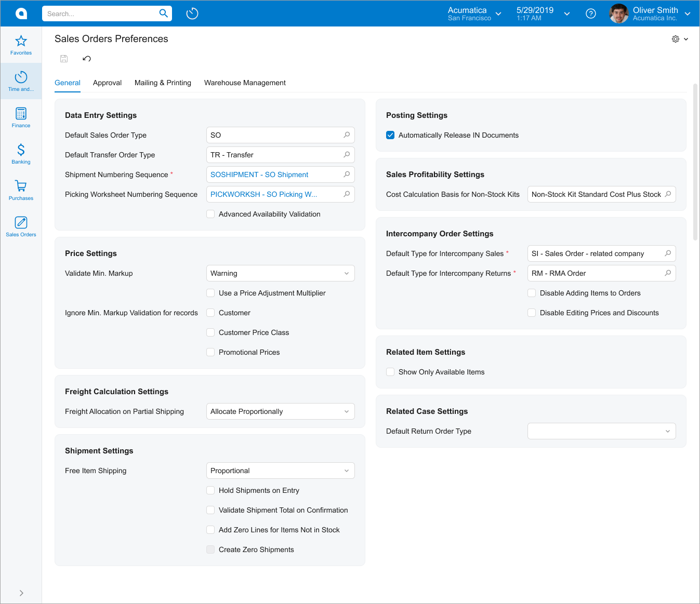The image size is (700, 604).
Task: Check Hold Shipments on Entry
Action: pos(210,490)
